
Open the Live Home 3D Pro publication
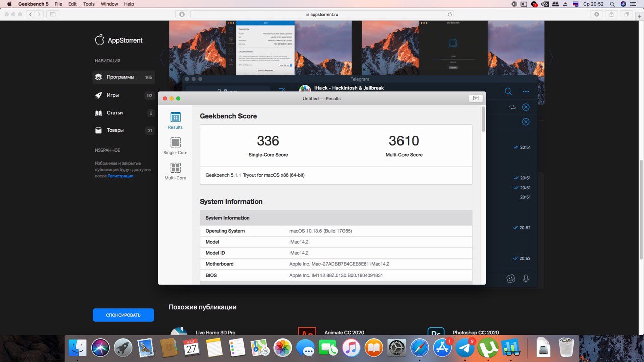point(215,333)
